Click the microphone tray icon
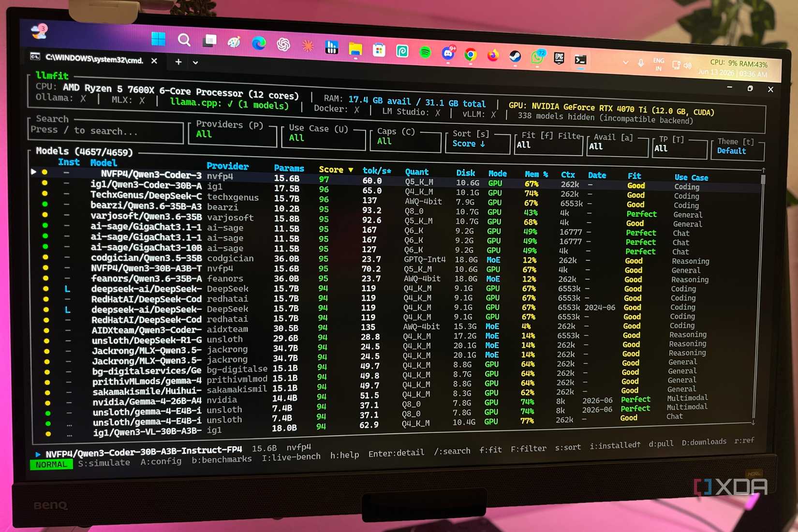798x532 pixels. tap(641, 63)
